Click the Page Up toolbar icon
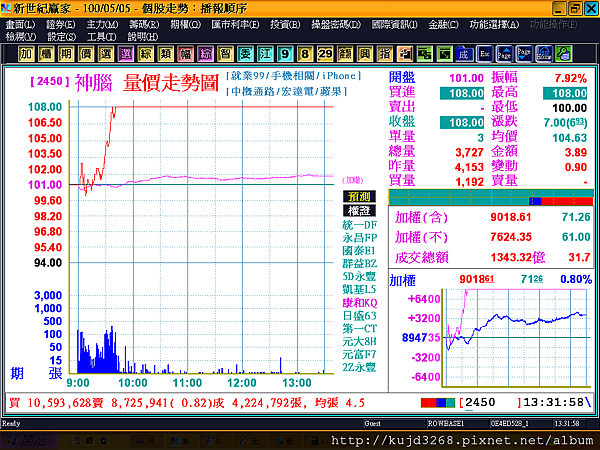This screenshot has width=600, height=450. point(504,54)
